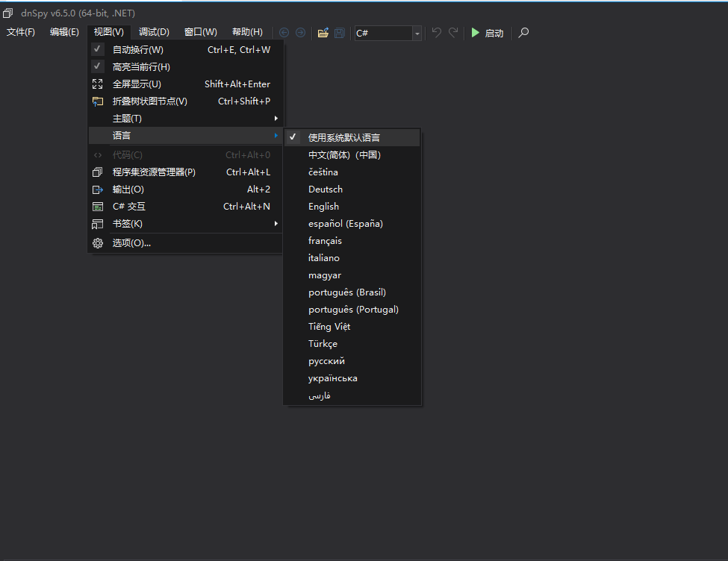Click the search magnifier icon in toolbar
This screenshot has width=728, height=561.
523,33
